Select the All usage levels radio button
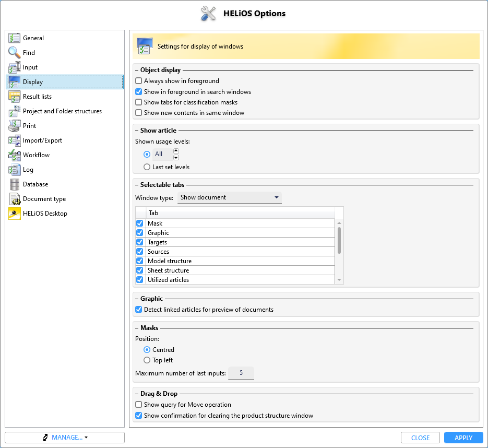The image size is (488, 448). click(147, 154)
